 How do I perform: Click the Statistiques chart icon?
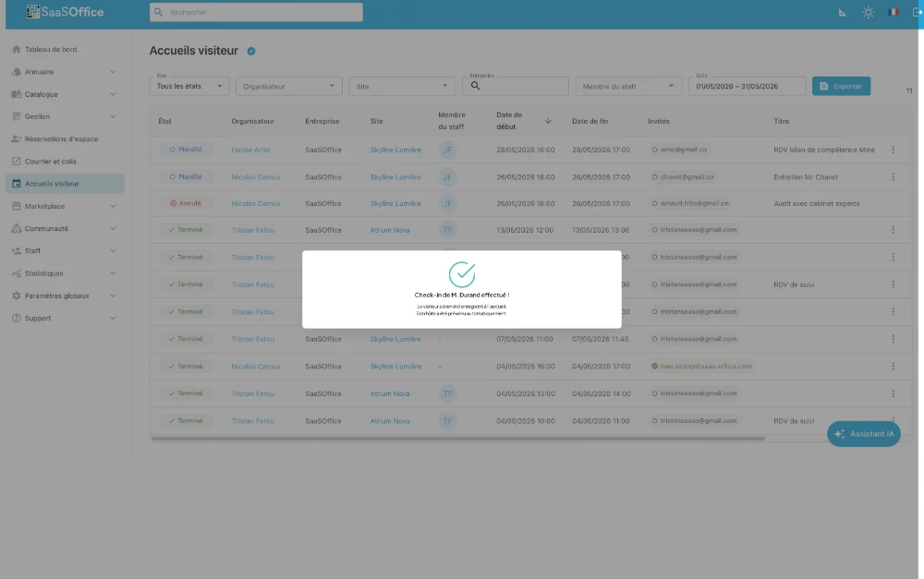pos(17,273)
